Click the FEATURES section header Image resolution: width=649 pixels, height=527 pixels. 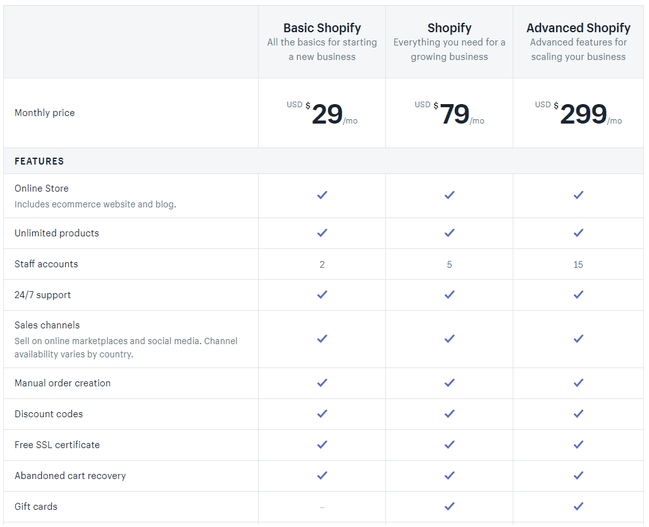coord(39,161)
